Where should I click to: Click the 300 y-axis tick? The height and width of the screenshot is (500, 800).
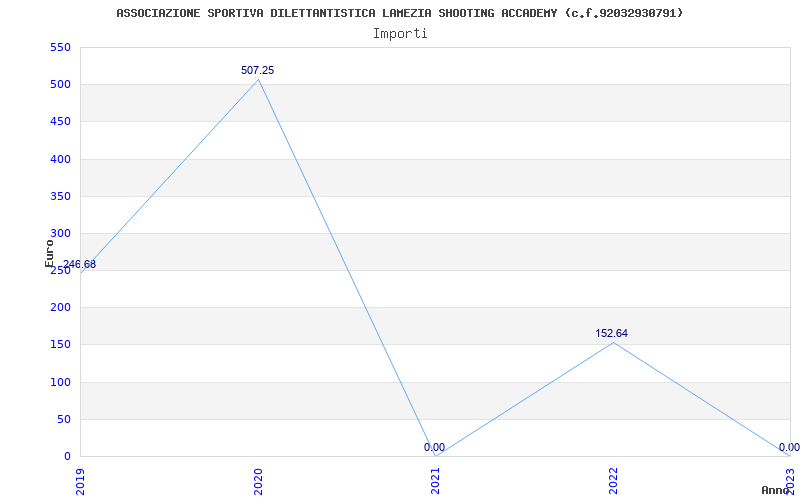[60, 234]
